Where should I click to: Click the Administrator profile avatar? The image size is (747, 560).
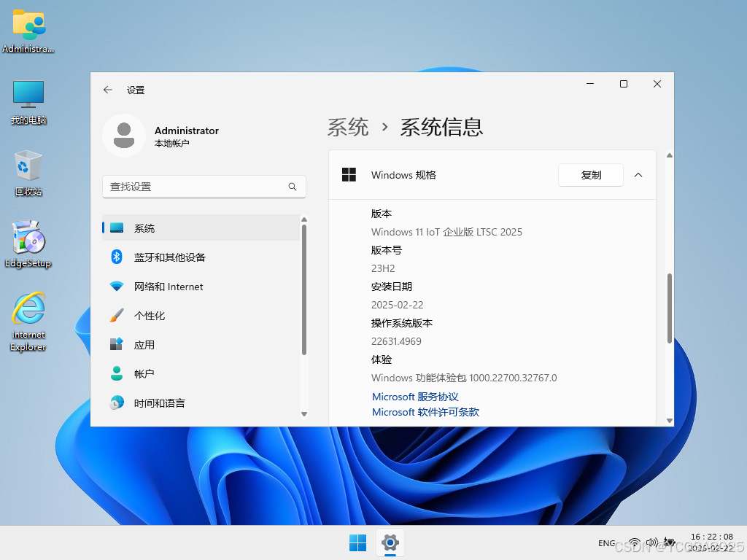[x=124, y=135]
